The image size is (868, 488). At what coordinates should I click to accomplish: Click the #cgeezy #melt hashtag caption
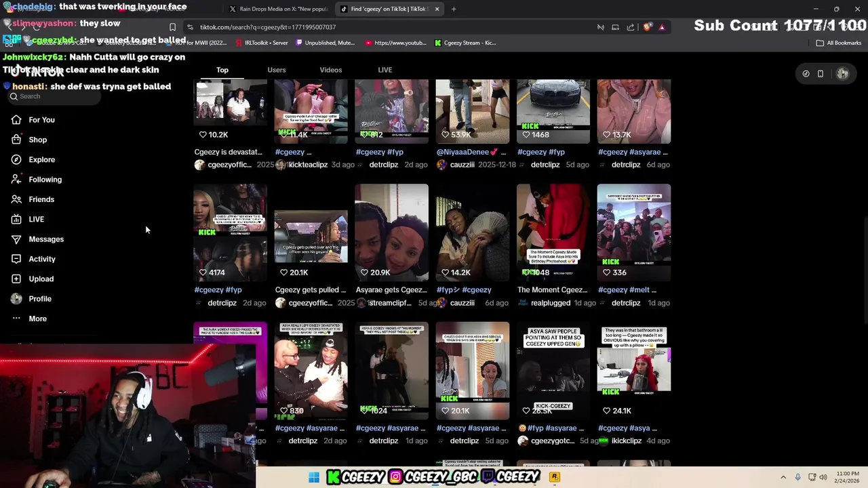(x=627, y=290)
